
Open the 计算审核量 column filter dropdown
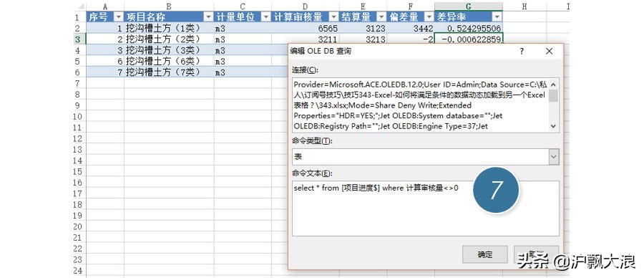click(x=334, y=17)
